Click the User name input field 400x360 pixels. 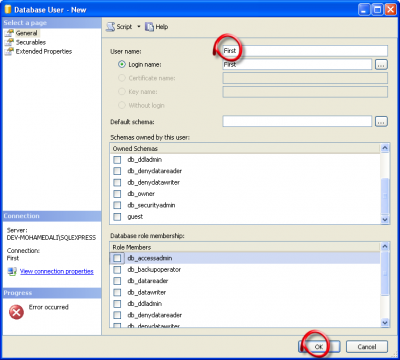pyautogui.click(x=305, y=51)
